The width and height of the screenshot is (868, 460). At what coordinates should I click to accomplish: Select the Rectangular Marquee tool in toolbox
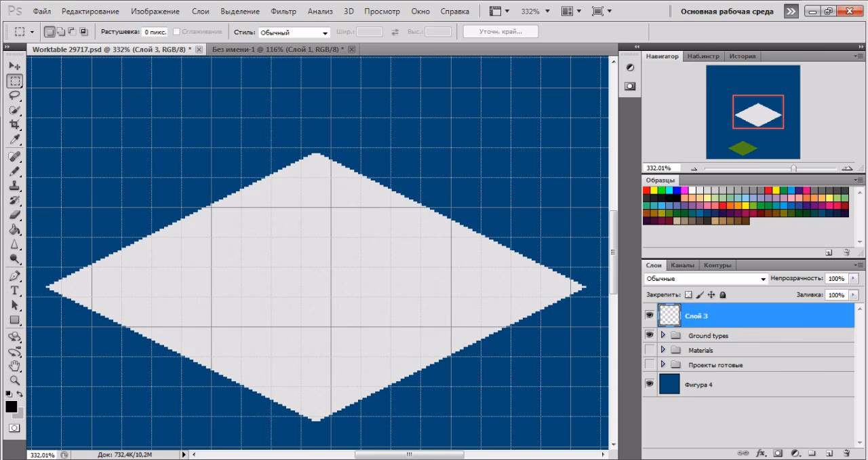(14, 81)
